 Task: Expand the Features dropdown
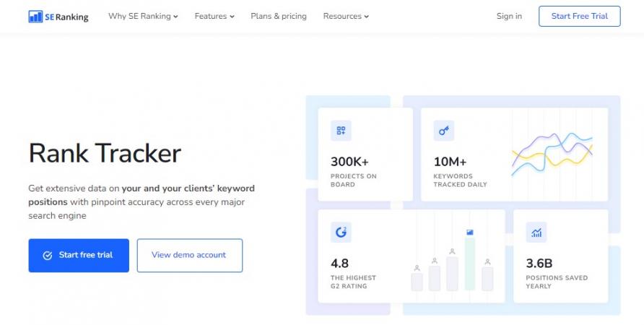coord(214,16)
